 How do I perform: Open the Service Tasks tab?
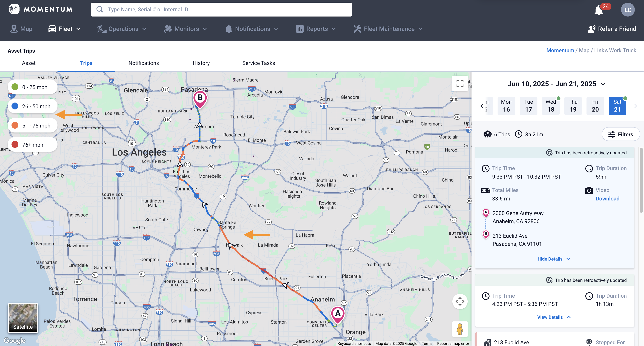click(x=259, y=63)
